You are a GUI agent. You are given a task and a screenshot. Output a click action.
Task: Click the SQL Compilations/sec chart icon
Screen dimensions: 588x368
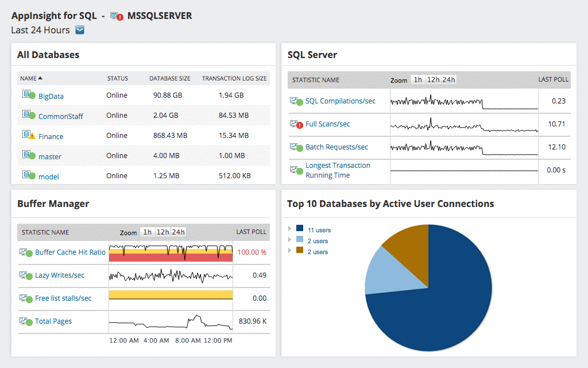(x=297, y=101)
